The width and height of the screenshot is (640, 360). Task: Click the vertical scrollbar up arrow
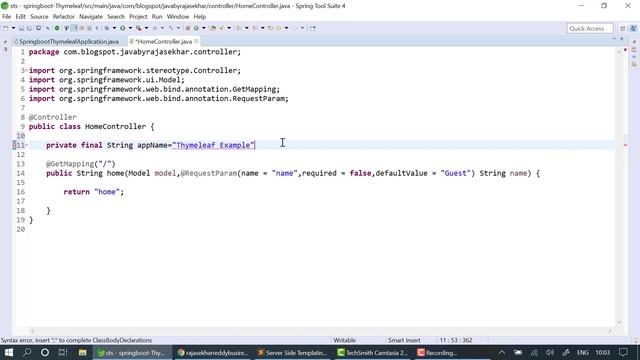(619, 51)
